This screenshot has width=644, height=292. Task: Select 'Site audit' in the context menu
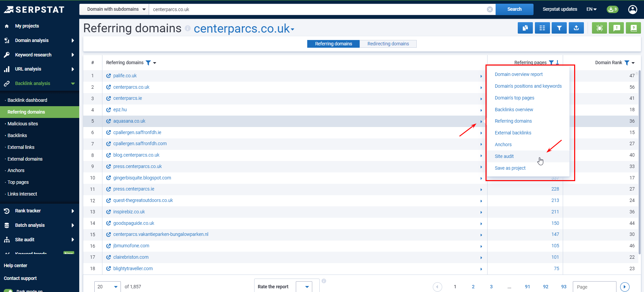tap(504, 156)
